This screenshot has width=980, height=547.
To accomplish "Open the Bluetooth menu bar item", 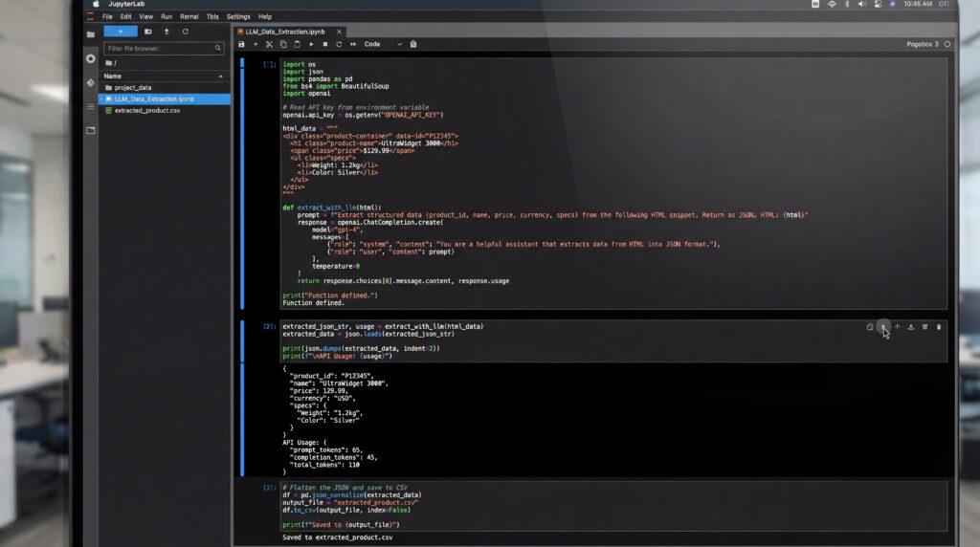I will pos(847,4).
